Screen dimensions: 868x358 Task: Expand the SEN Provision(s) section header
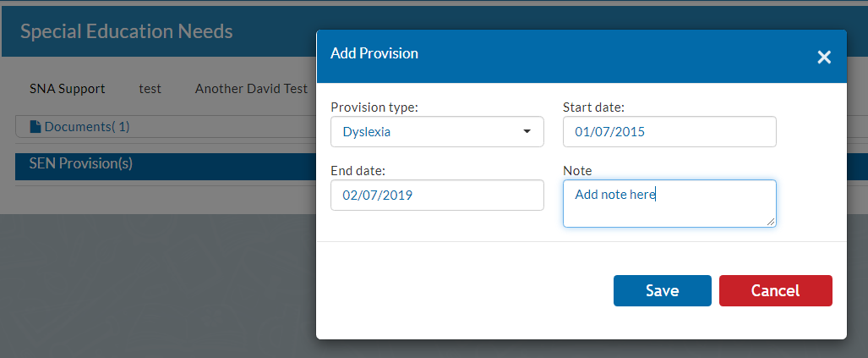(x=166, y=166)
